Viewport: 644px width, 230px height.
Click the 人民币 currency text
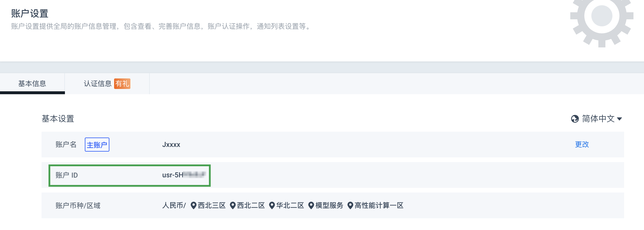[173, 205]
